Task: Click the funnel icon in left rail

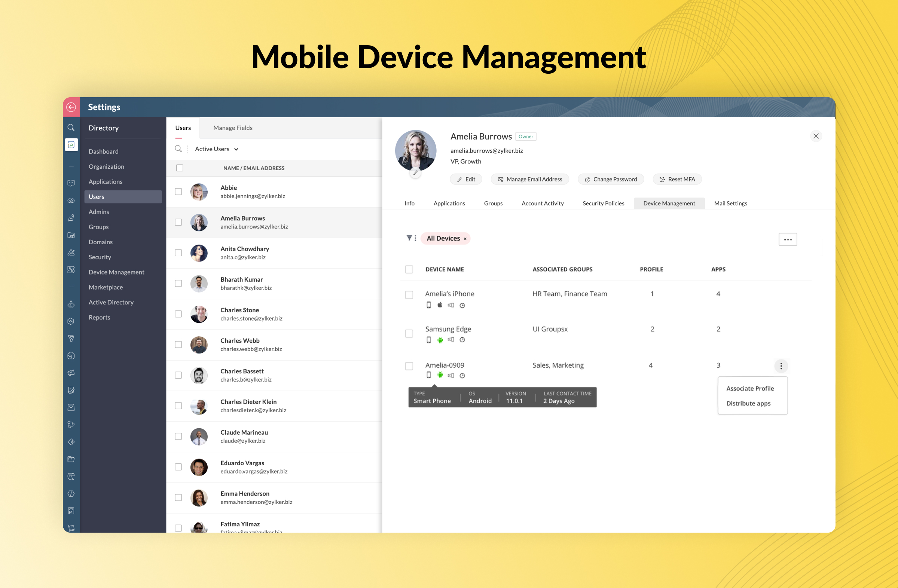Action: pos(71,338)
